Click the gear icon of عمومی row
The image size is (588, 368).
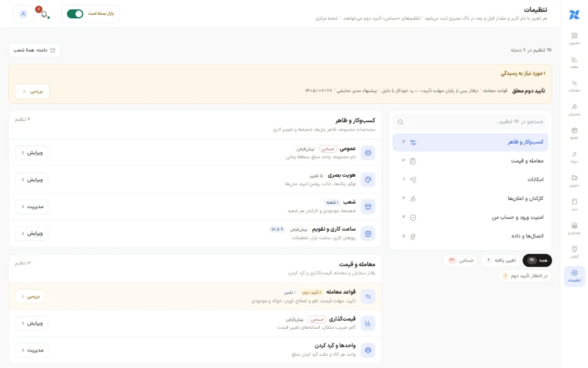pyautogui.click(x=368, y=153)
